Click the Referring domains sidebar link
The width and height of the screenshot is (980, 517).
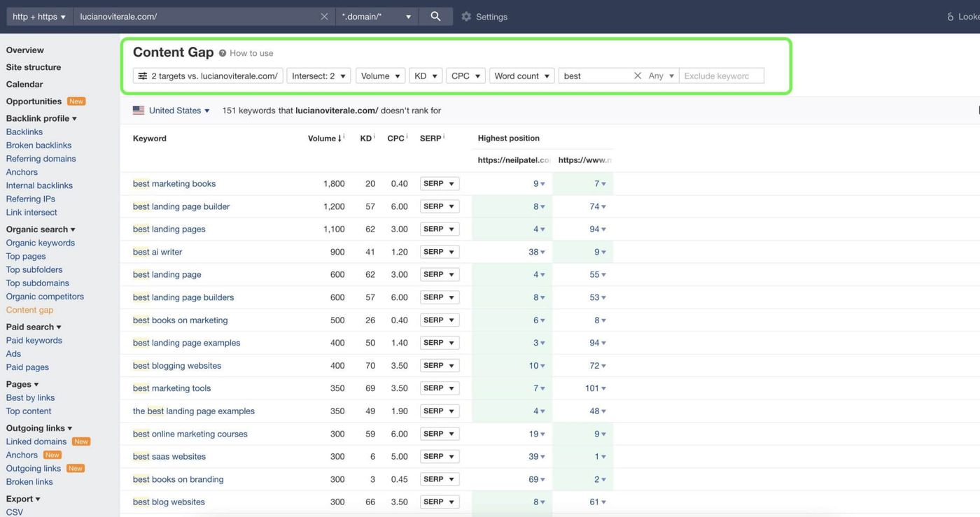(x=41, y=159)
